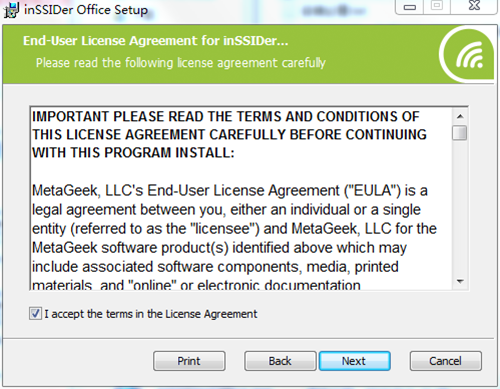Cancel the inSSIDer Office setup
The image size is (500, 389).
pyautogui.click(x=445, y=361)
